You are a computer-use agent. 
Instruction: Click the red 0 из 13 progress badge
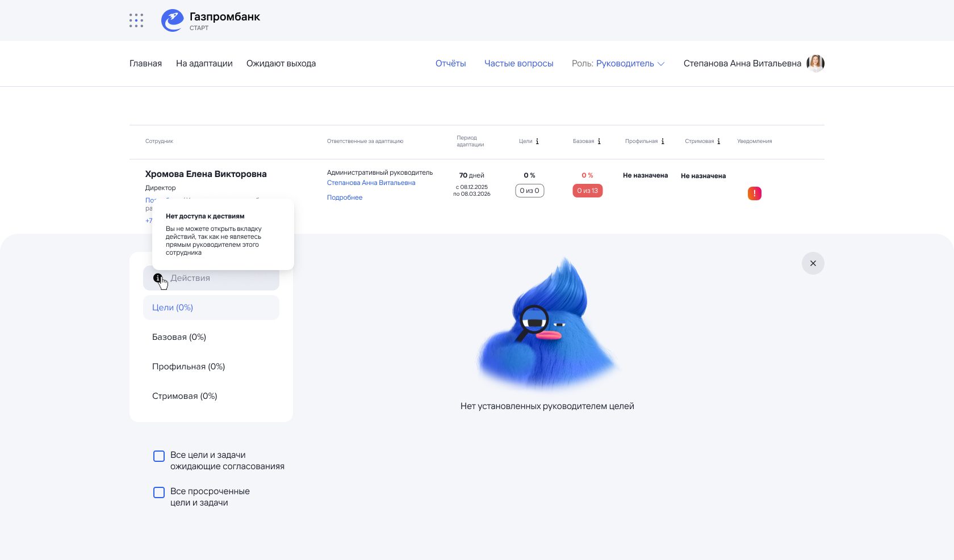pyautogui.click(x=587, y=191)
